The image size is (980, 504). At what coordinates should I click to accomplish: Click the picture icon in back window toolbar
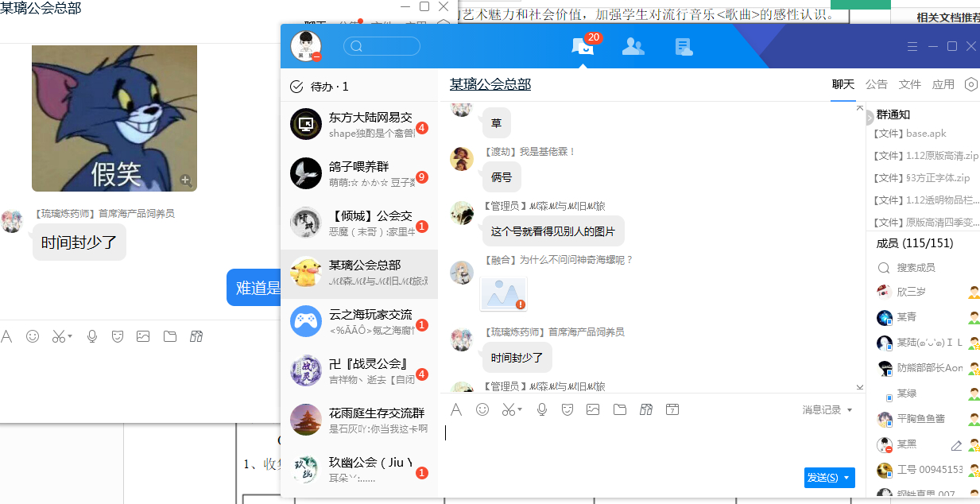point(143,336)
